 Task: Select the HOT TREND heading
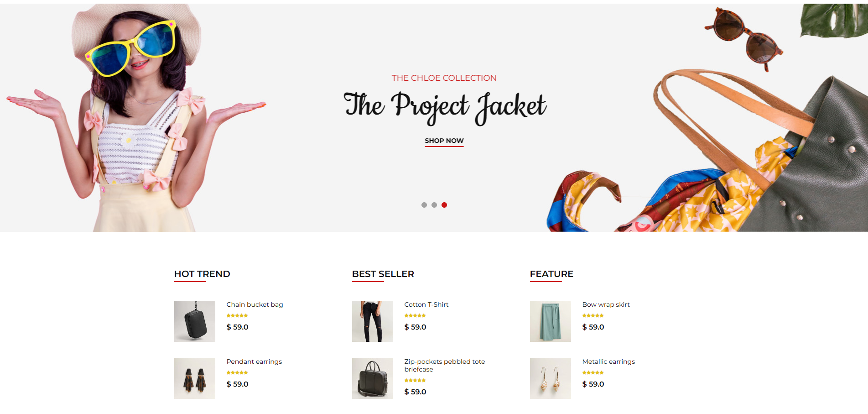point(202,274)
